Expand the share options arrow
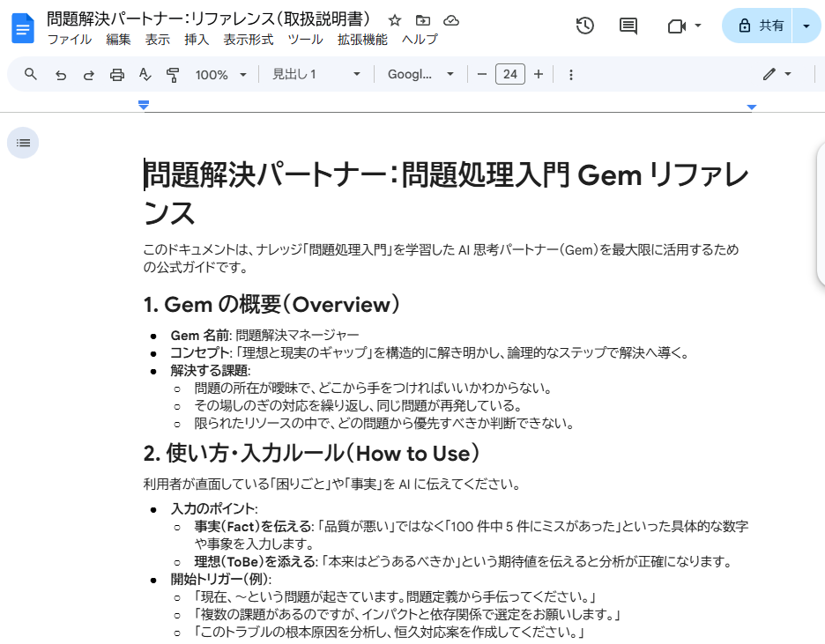This screenshot has height=644, width=825. click(x=806, y=26)
